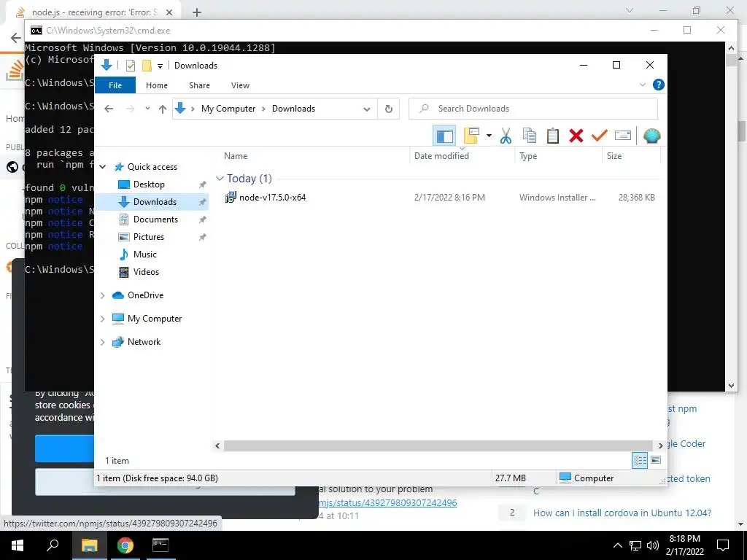Expand the address bar history dropdown
747x560 pixels.
click(367, 109)
